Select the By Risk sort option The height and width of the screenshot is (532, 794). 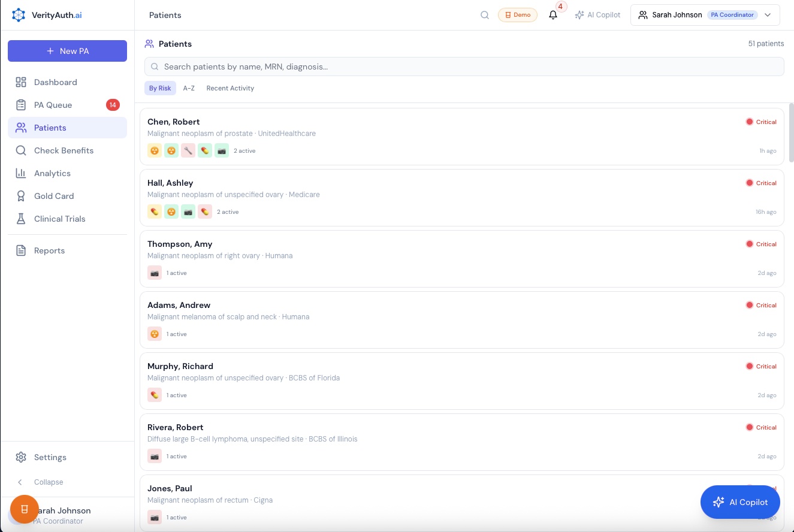coord(160,88)
